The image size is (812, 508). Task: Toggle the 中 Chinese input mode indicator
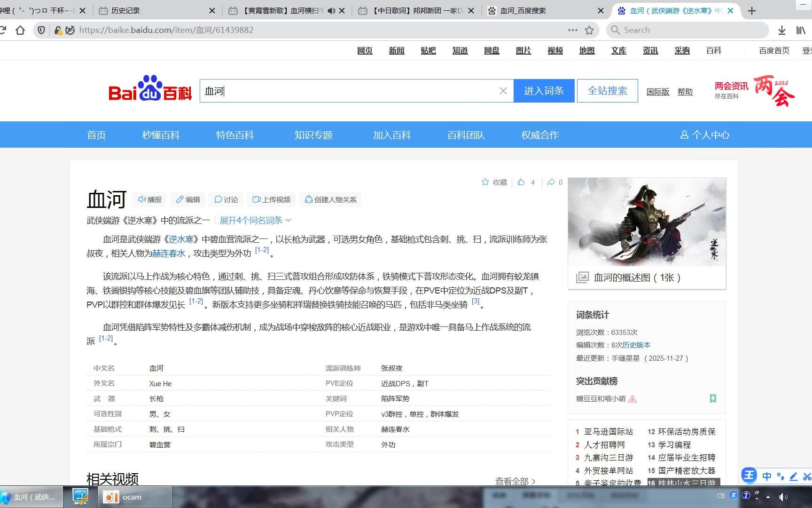pos(767,476)
